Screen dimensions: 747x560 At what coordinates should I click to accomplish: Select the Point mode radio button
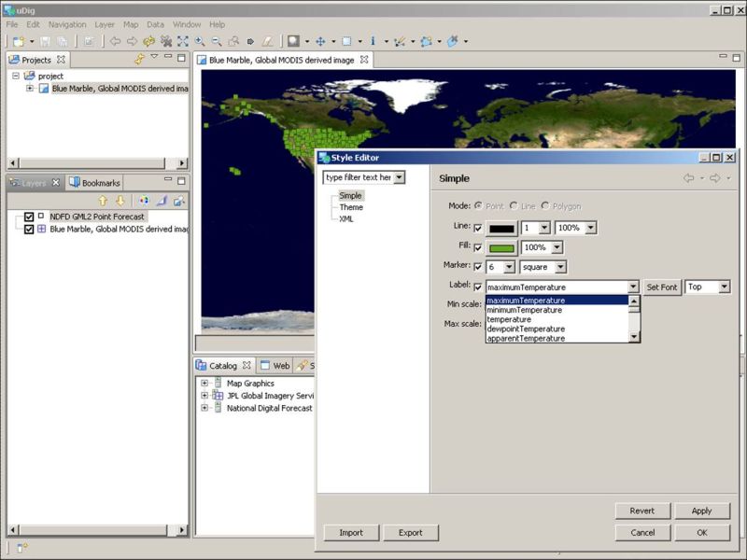click(478, 205)
